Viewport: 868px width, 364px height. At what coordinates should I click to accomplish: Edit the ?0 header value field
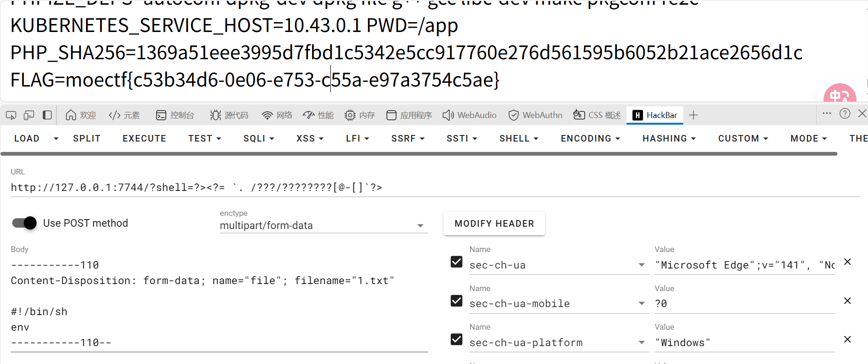click(744, 304)
